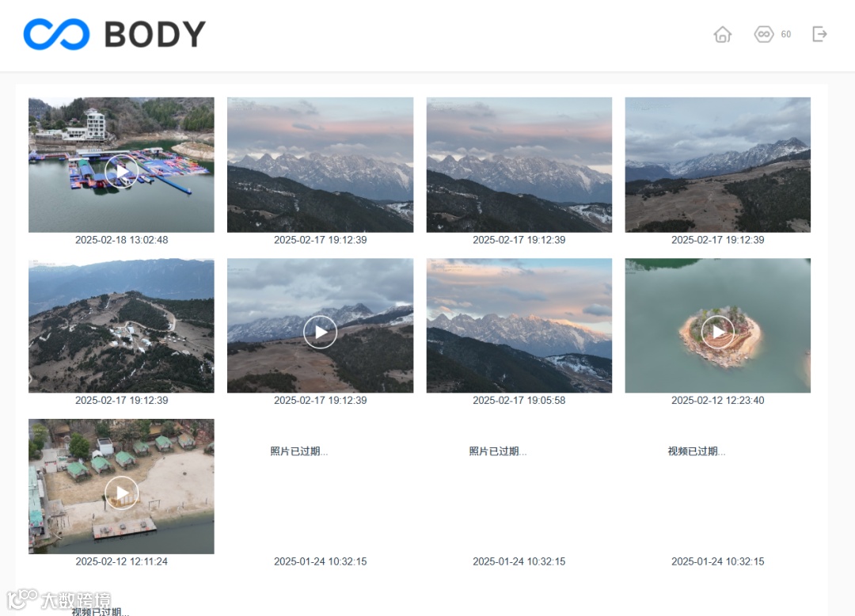Open photo dated 2025-02-17 19:05:58
Image resolution: width=855 pixels, height=616 pixels.
tap(519, 325)
